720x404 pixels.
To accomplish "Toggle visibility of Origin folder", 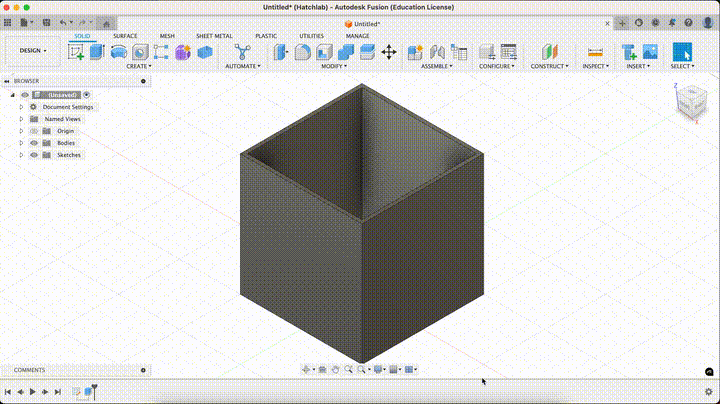I will click(34, 131).
